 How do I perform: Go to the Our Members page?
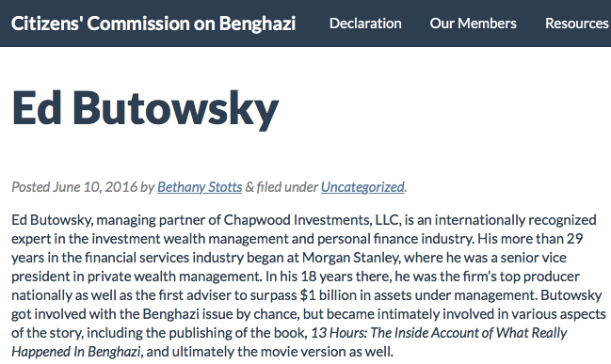pos(473,24)
